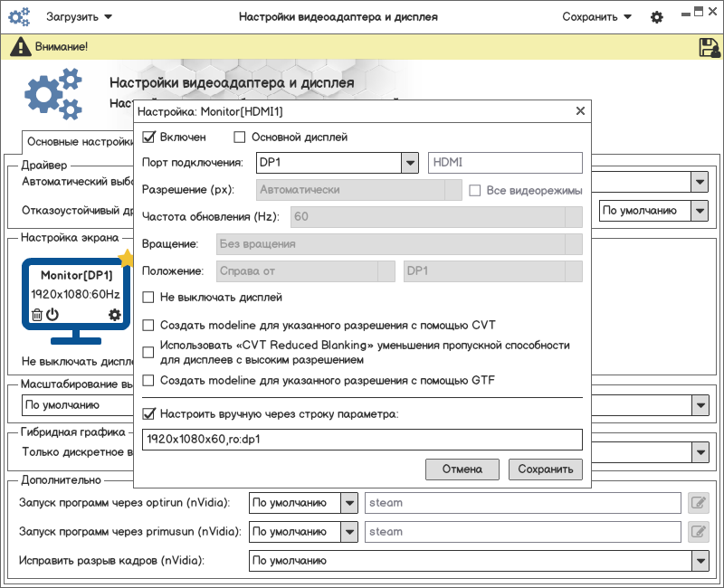Click the manual parameter string input field
The width and height of the screenshot is (724, 588).
coord(362,440)
